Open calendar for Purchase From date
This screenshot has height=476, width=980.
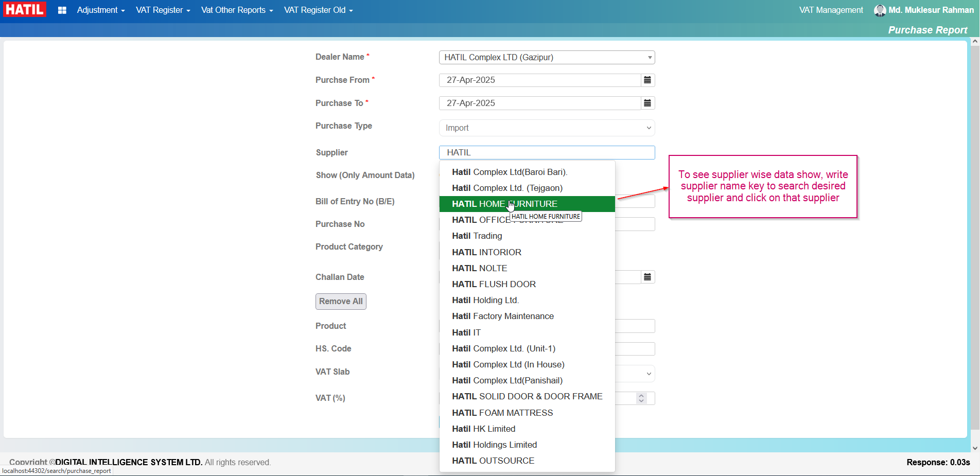tap(647, 80)
